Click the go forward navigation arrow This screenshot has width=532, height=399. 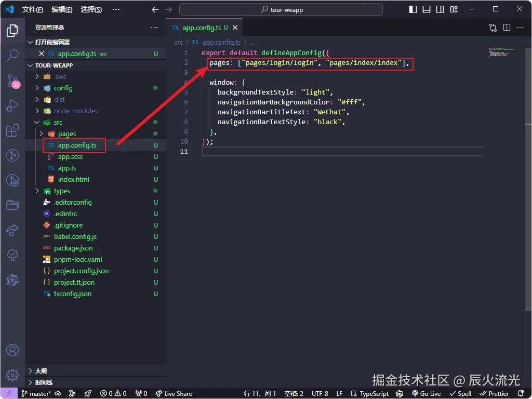coord(169,9)
